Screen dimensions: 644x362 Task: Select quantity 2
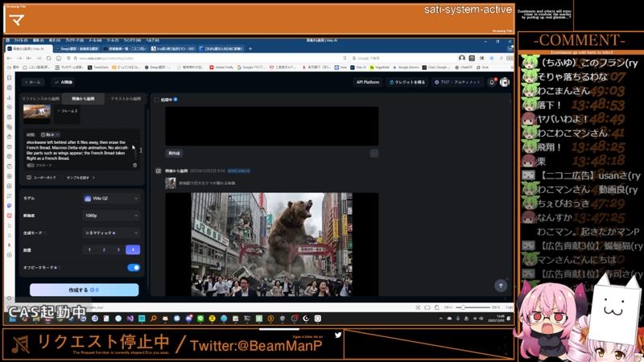[x=104, y=249]
